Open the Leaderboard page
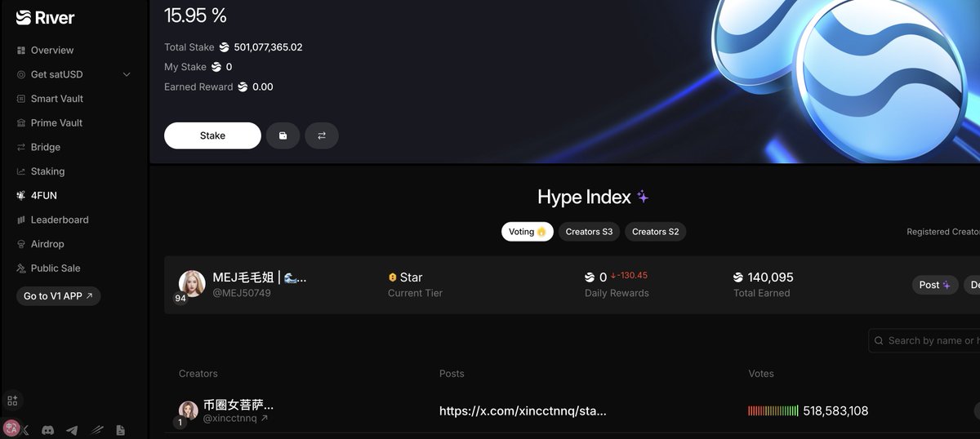 [60, 219]
